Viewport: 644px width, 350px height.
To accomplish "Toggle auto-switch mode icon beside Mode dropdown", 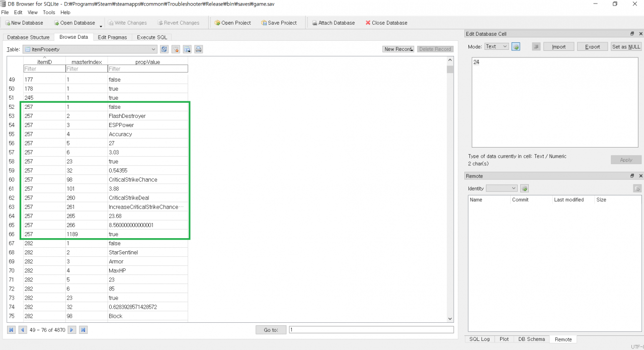I will tap(516, 47).
